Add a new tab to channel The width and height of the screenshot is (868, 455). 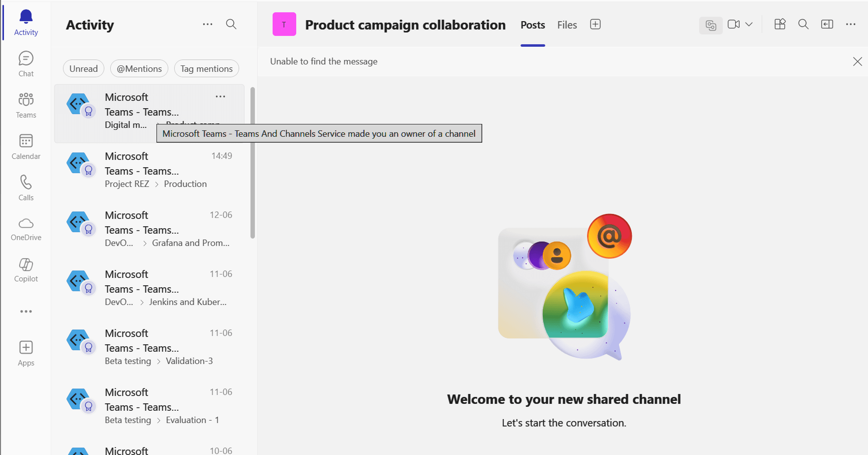click(595, 25)
